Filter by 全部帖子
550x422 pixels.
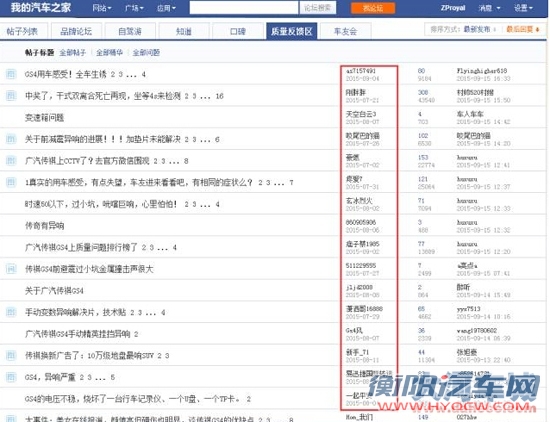(x=73, y=53)
